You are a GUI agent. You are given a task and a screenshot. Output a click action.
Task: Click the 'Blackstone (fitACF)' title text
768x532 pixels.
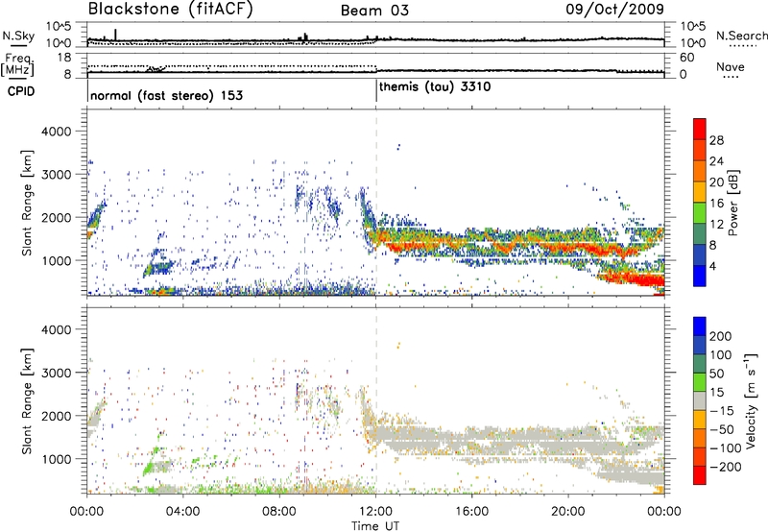[171, 10]
